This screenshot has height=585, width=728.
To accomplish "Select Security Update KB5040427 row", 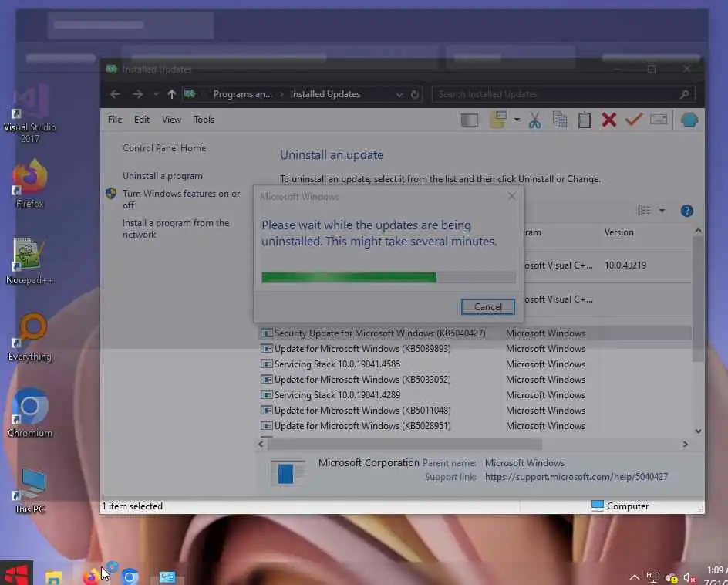I will [x=474, y=333].
